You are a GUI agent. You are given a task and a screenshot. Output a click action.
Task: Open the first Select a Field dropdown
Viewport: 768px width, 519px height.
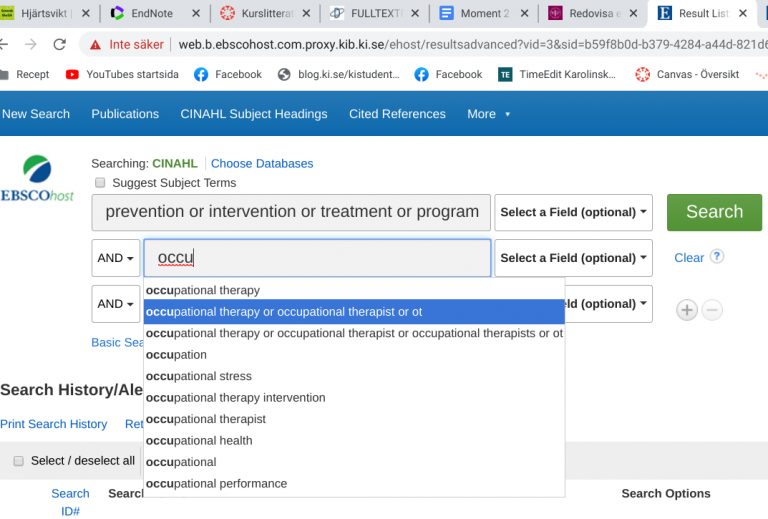click(x=574, y=212)
